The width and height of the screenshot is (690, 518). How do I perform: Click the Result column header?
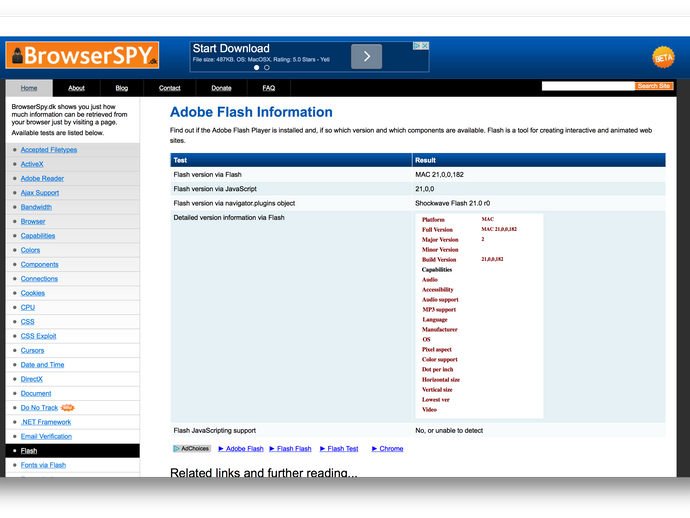(539, 160)
